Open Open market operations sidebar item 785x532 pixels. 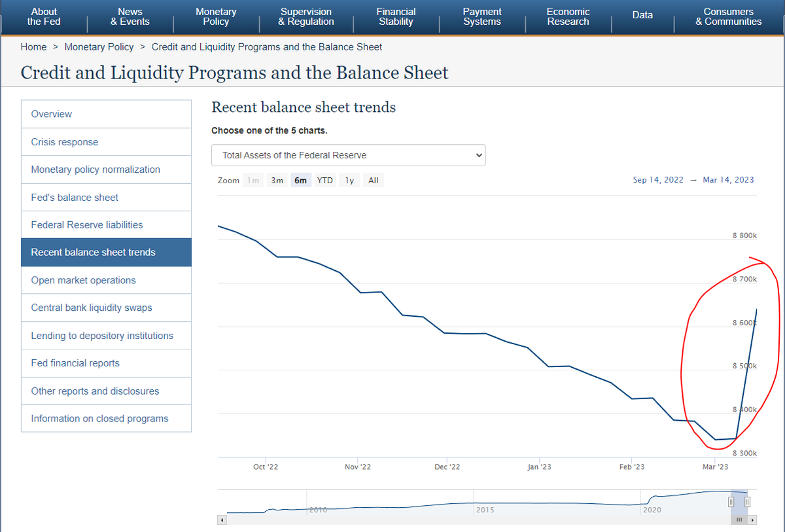(x=106, y=280)
